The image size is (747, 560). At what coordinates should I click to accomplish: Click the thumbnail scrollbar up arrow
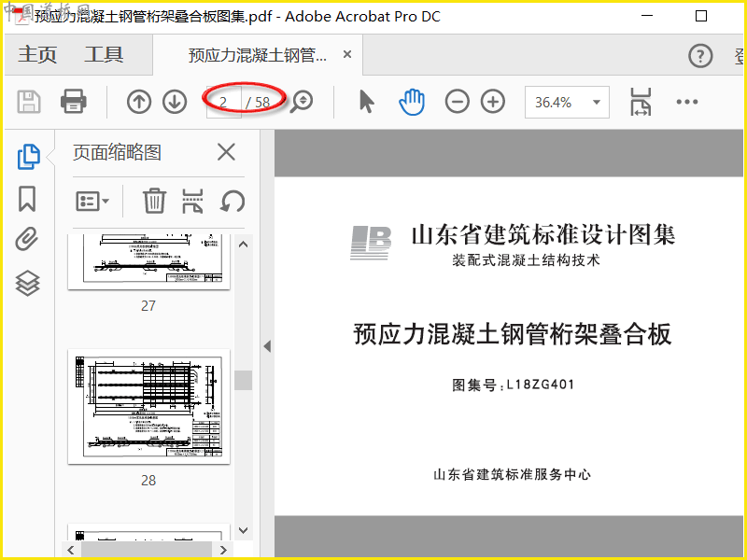point(243,245)
